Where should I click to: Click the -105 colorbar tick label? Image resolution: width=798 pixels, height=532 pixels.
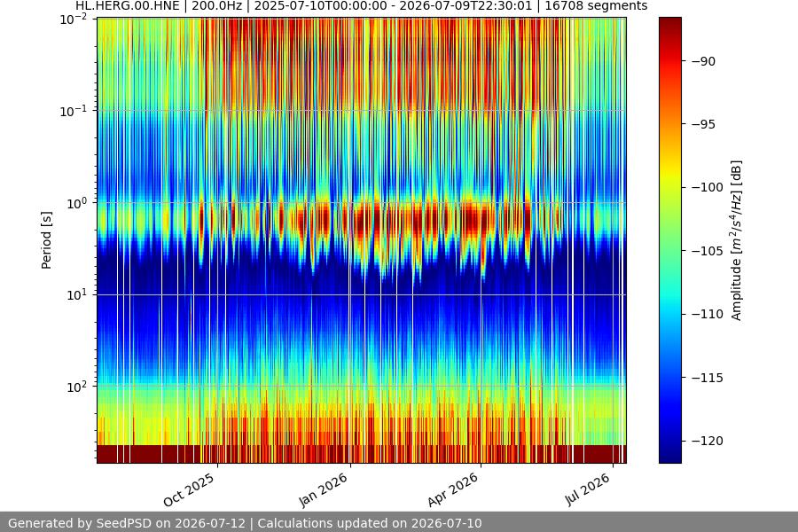[708, 251]
